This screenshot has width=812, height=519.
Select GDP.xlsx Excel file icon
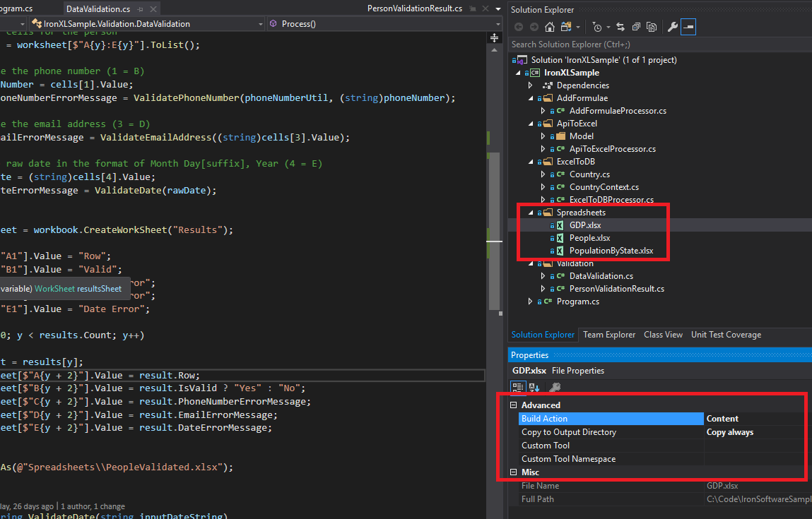point(560,226)
